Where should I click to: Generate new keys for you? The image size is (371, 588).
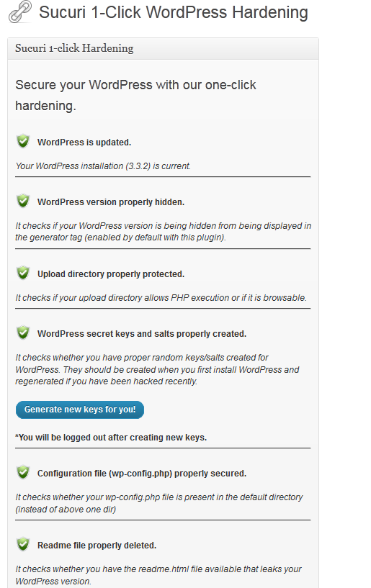[x=80, y=410]
